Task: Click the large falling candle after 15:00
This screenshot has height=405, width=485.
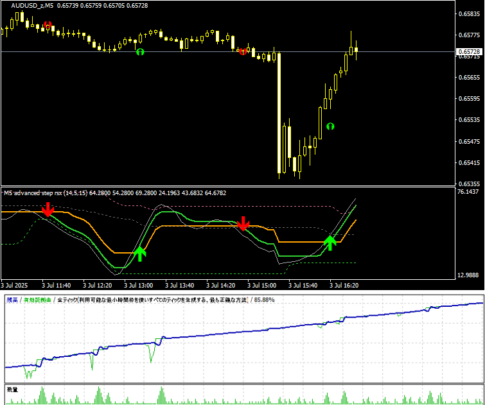Action: [x=279, y=113]
